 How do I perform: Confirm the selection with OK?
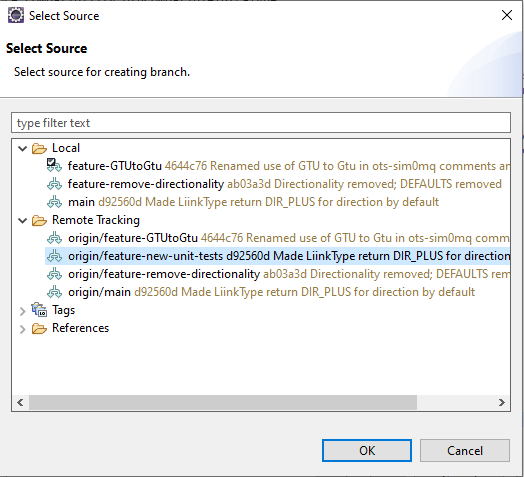pos(367,451)
